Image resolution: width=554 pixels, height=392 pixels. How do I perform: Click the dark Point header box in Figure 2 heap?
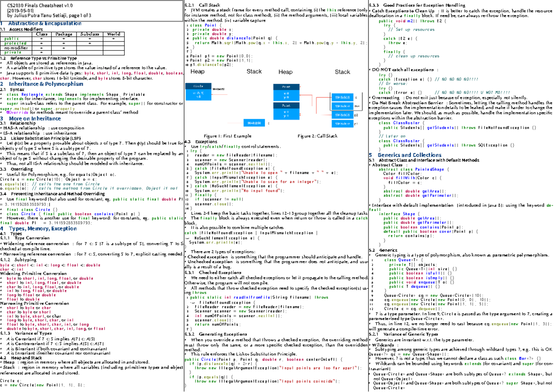(286, 87)
